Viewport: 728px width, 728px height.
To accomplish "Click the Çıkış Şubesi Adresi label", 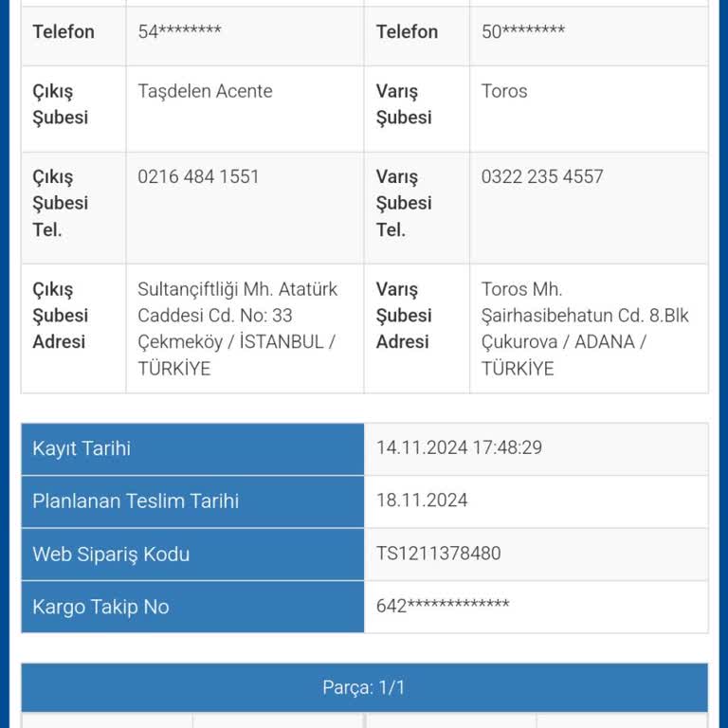I will point(61,316).
